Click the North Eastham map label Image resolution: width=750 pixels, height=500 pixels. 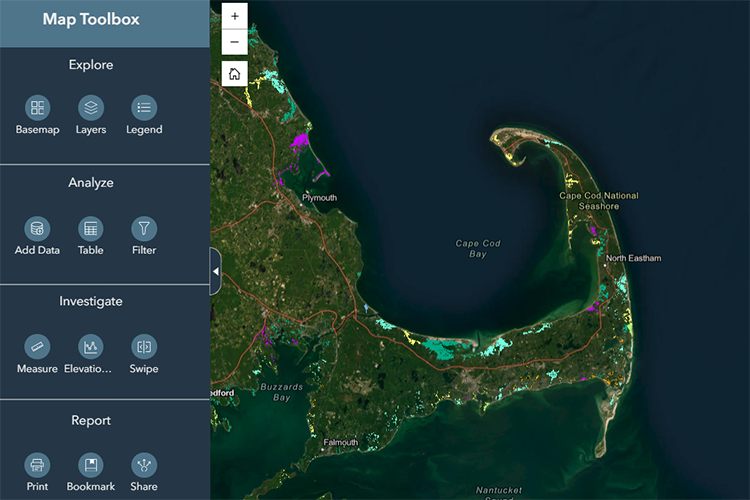[x=633, y=258]
